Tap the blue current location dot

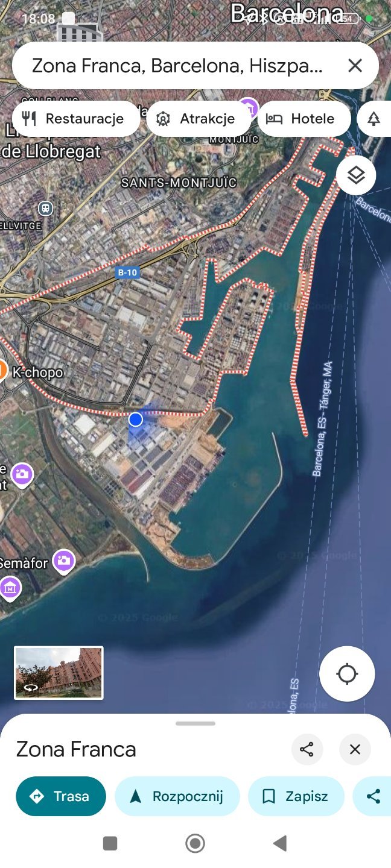pos(136,419)
